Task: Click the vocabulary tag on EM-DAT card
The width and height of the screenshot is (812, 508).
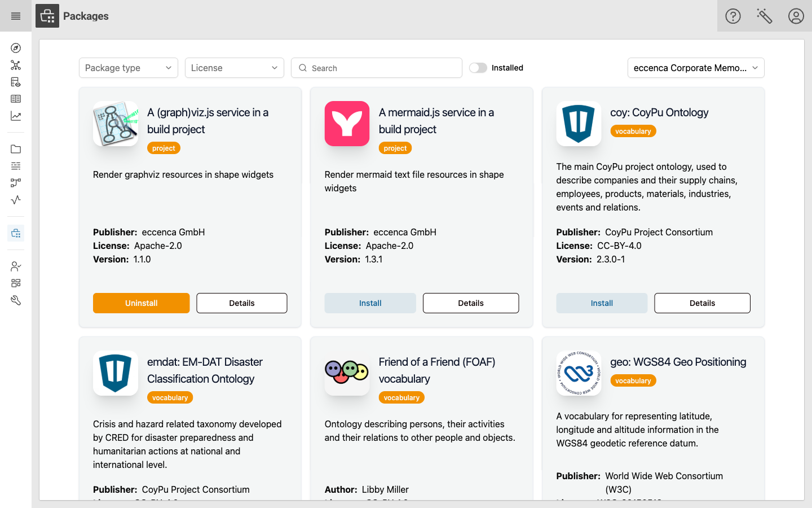Action: (x=170, y=397)
